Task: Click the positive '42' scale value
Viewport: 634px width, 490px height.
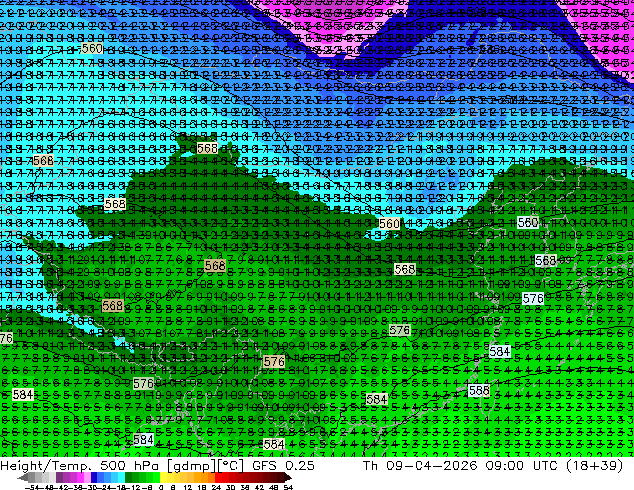Action: point(259,488)
